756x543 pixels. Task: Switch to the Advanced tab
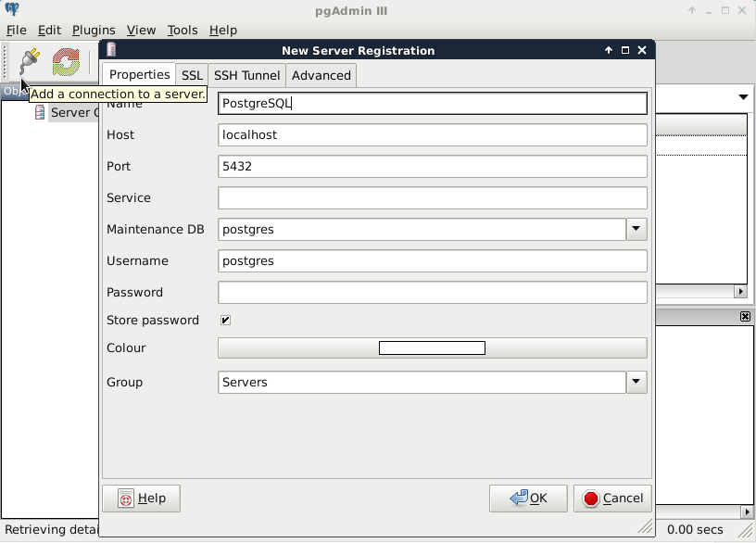[321, 75]
